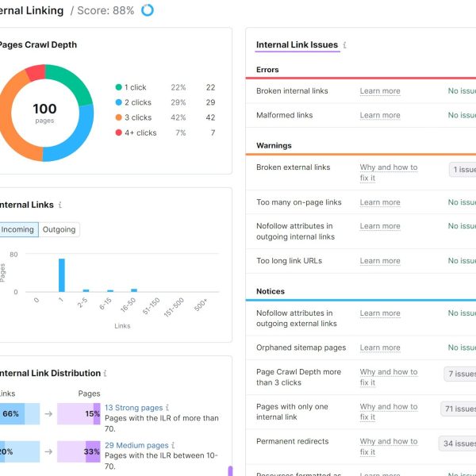Image resolution: width=476 pixels, height=476 pixels.
Task: Click the tallest bar in Internal Links chart
Action: coord(61,274)
